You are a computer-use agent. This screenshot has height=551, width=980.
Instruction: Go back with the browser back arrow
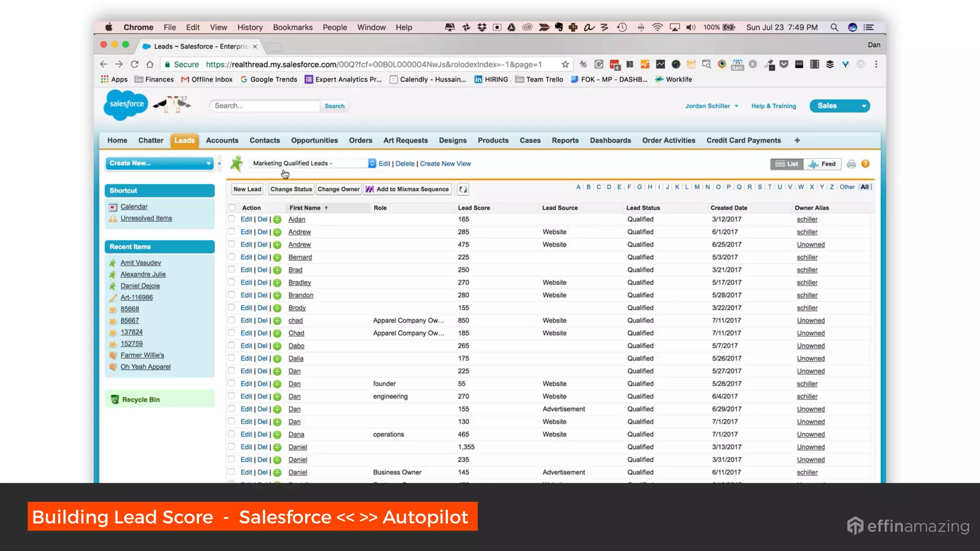(103, 64)
